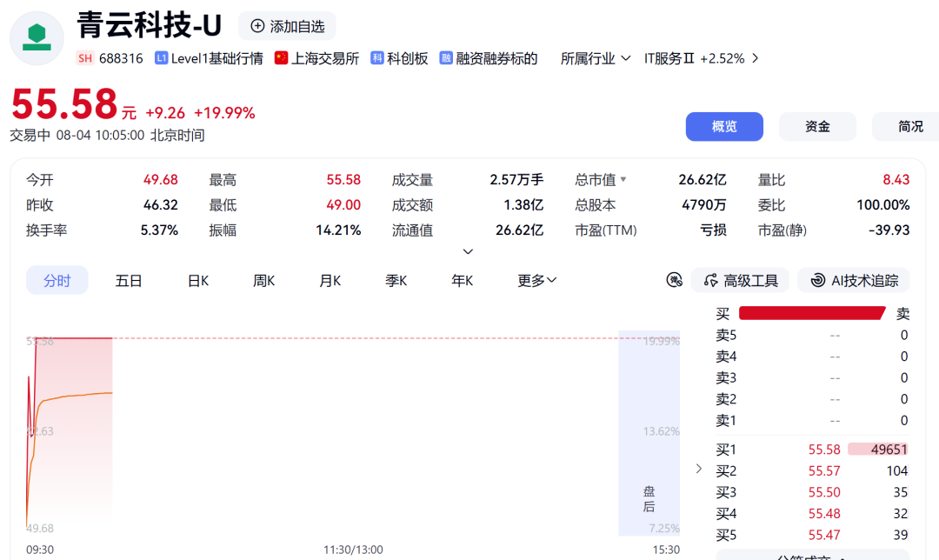Click the 融 badge icon beside 融资融券标的
The width and height of the screenshot is (939, 560).
(446, 58)
